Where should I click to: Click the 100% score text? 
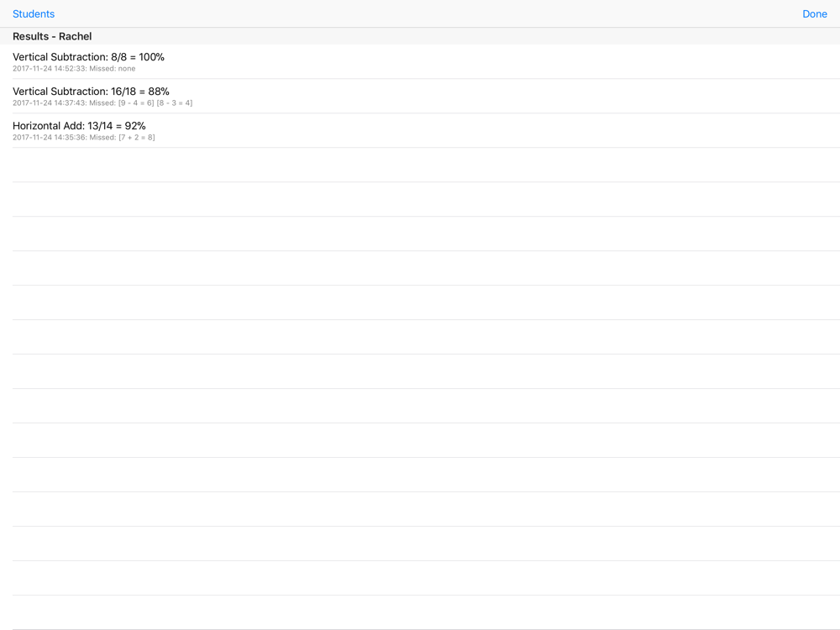tap(151, 57)
